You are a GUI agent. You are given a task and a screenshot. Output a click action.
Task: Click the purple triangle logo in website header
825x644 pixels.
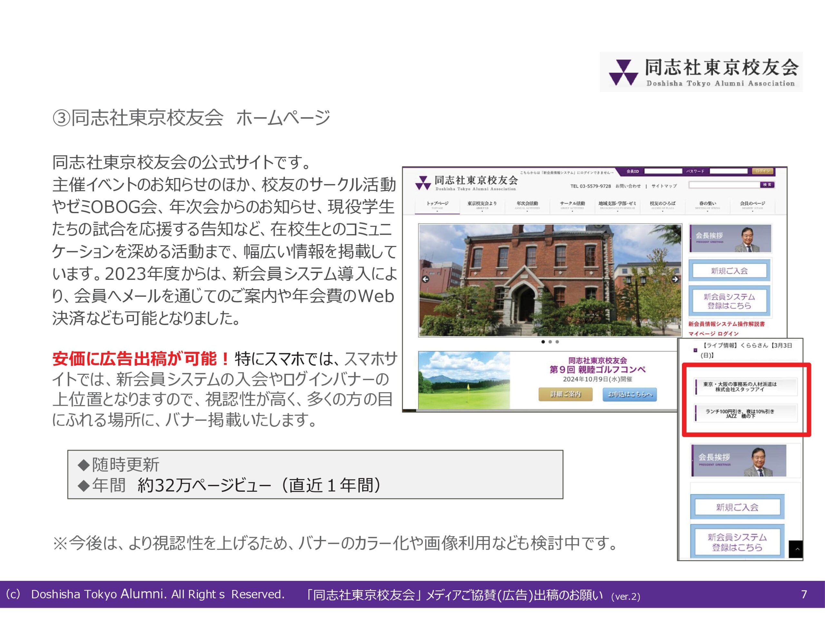(x=423, y=183)
